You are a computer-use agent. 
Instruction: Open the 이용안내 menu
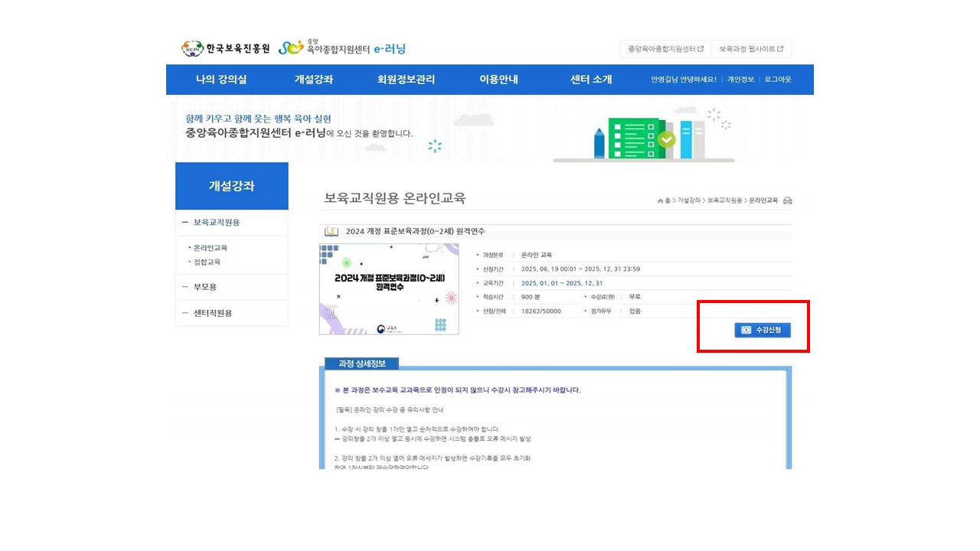498,80
